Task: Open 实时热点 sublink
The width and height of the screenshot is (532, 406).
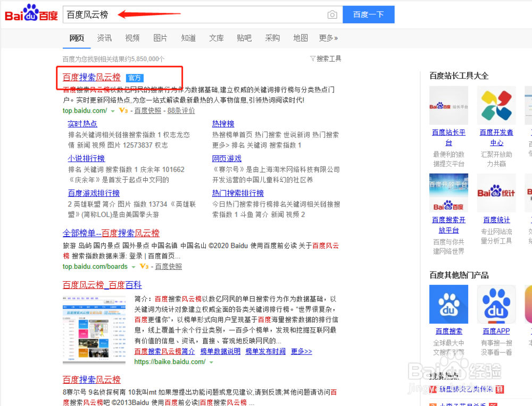Action: point(82,124)
